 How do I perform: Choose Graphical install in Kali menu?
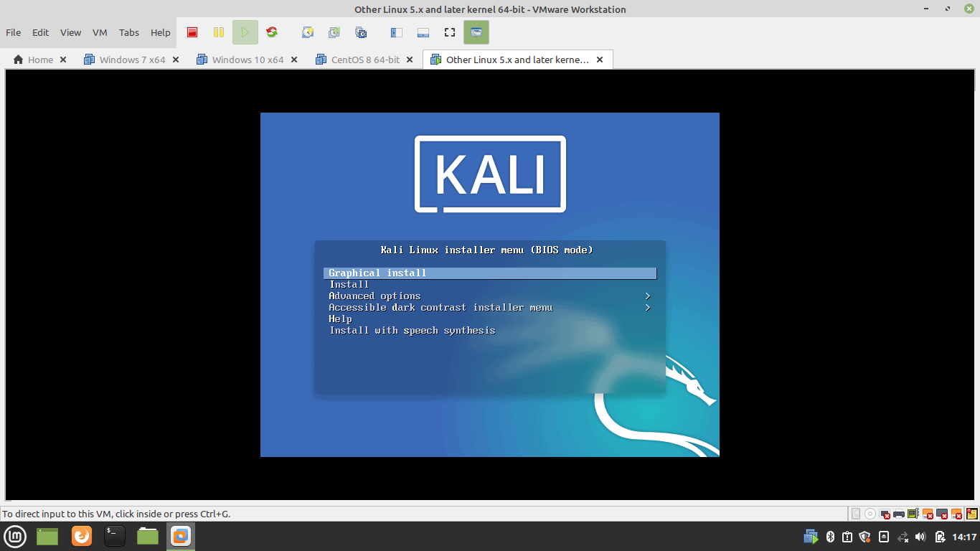[x=490, y=273]
